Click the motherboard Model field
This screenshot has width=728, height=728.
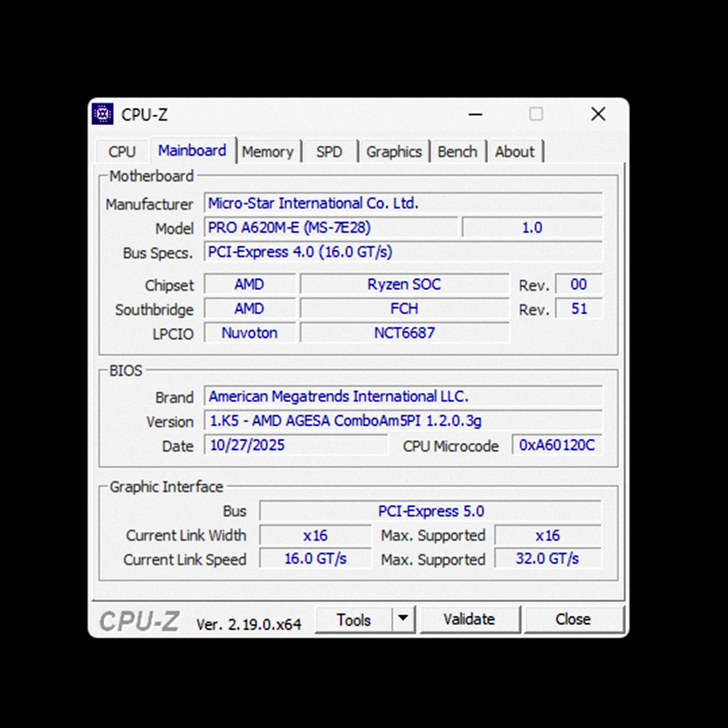[x=331, y=227]
